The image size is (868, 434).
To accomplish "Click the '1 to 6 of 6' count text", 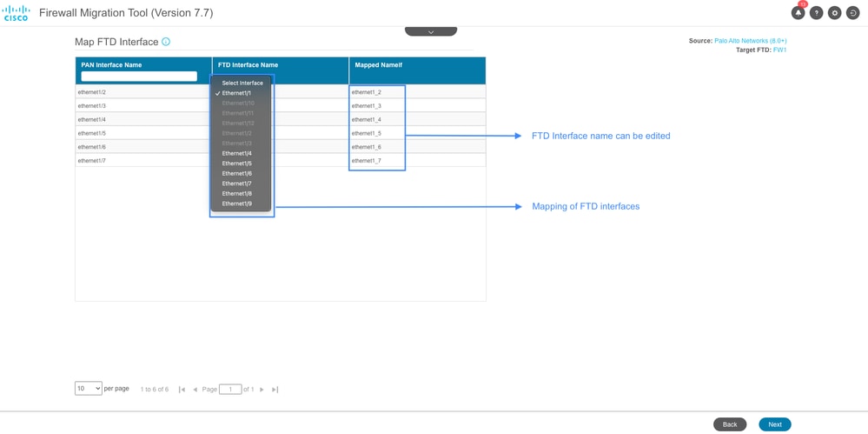I will coord(155,390).
